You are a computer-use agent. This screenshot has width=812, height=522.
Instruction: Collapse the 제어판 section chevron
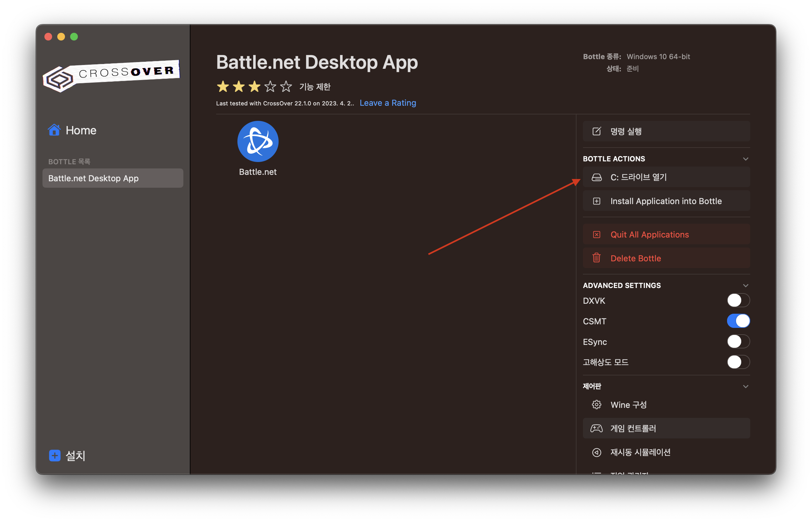tap(745, 386)
